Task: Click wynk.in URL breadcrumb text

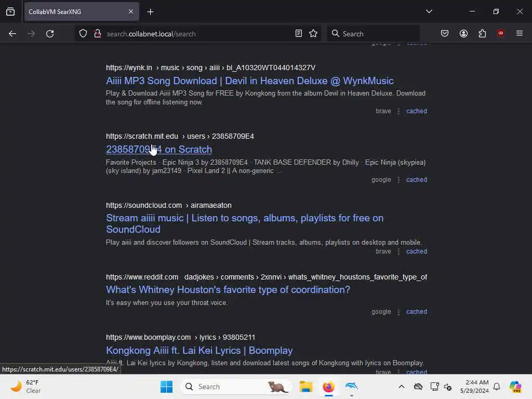Action: [x=210, y=68]
